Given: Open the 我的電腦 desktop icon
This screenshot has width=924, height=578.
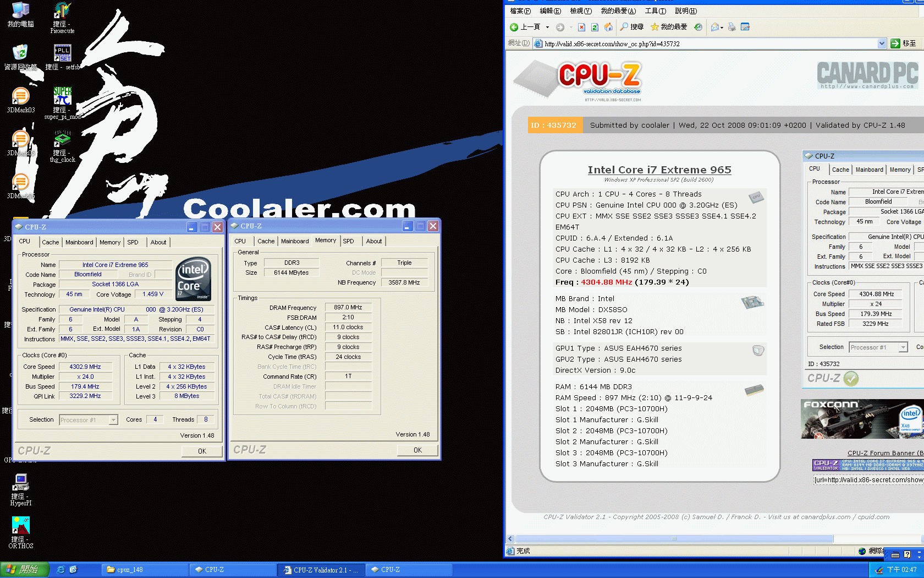Looking at the screenshot, I should tap(20, 14).
